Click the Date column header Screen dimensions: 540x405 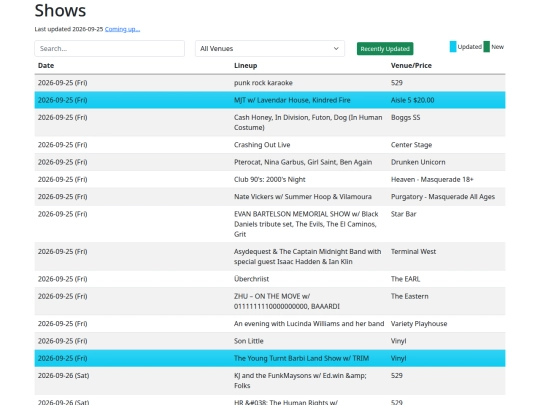(x=46, y=65)
